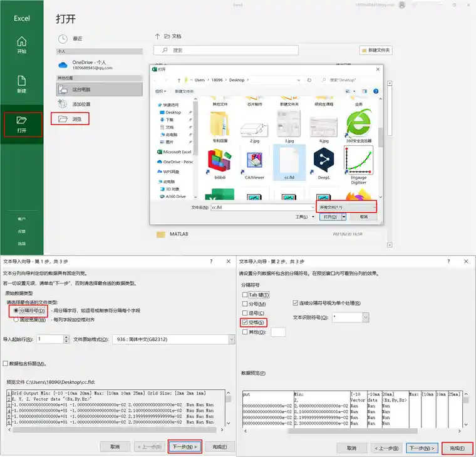Expand the arrow beside the 打开(O) button
This screenshot has height=457, width=476.
[344, 217]
